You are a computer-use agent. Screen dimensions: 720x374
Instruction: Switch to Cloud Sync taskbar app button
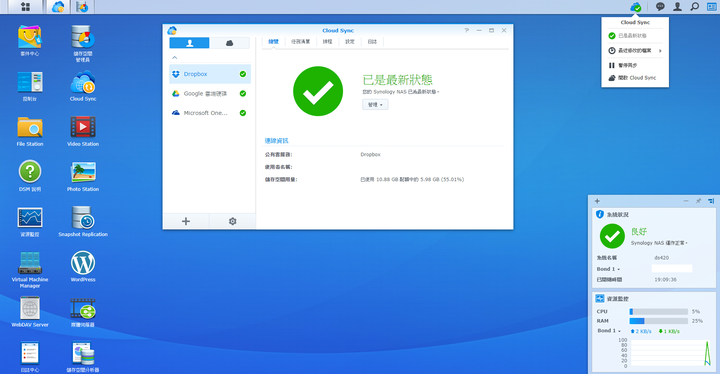coord(58,6)
